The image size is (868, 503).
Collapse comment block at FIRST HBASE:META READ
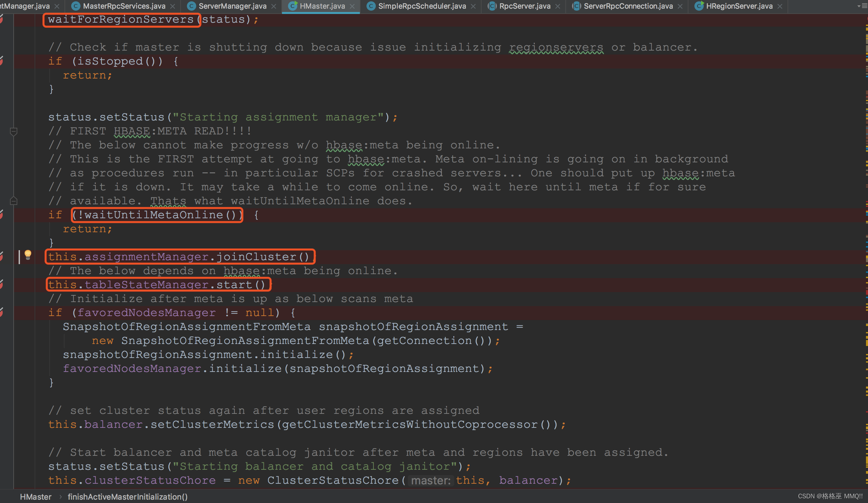click(13, 131)
